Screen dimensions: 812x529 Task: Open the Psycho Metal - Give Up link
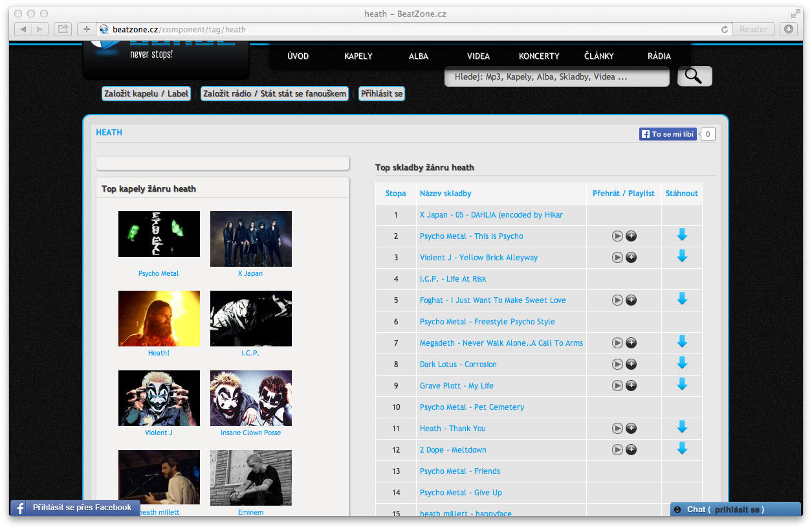[461, 493]
